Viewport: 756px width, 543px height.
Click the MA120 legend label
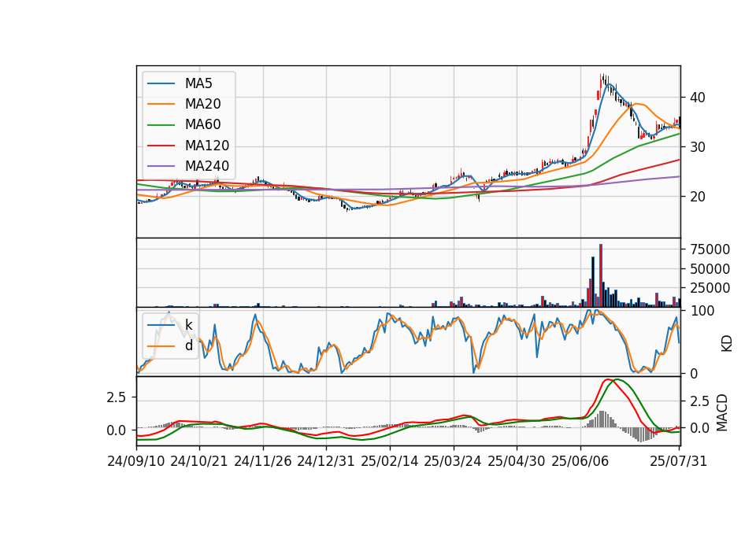pos(207,146)
